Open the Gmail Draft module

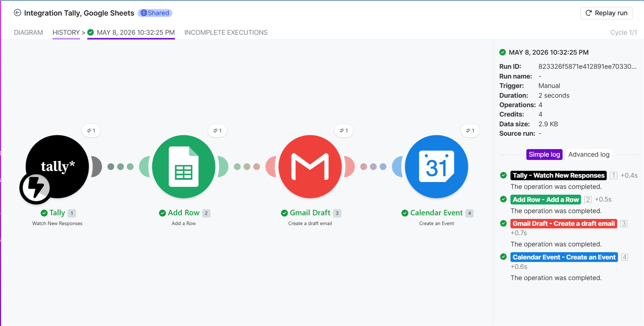[310, 167]
